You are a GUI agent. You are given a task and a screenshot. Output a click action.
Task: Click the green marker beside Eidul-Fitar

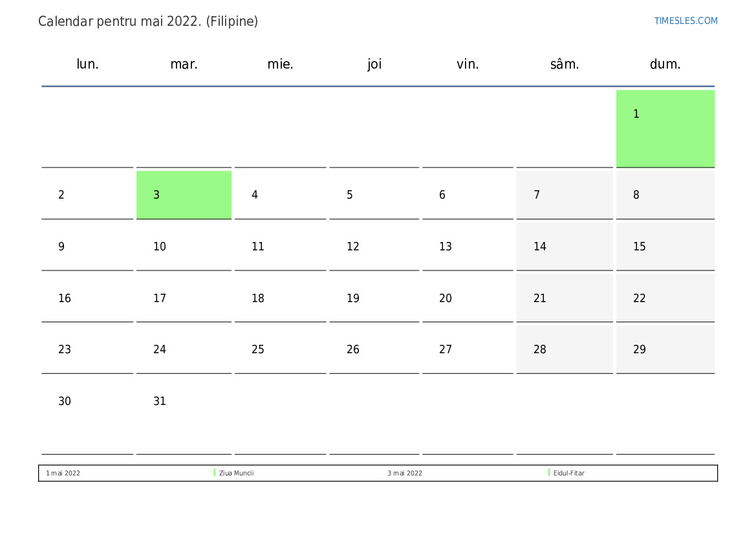(x=549, y=473)
